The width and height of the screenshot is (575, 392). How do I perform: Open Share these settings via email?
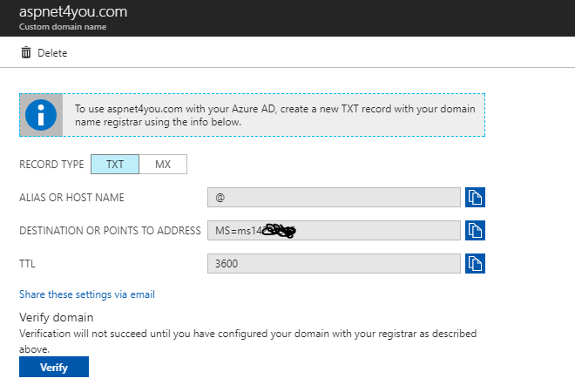(x=87, y=294)
